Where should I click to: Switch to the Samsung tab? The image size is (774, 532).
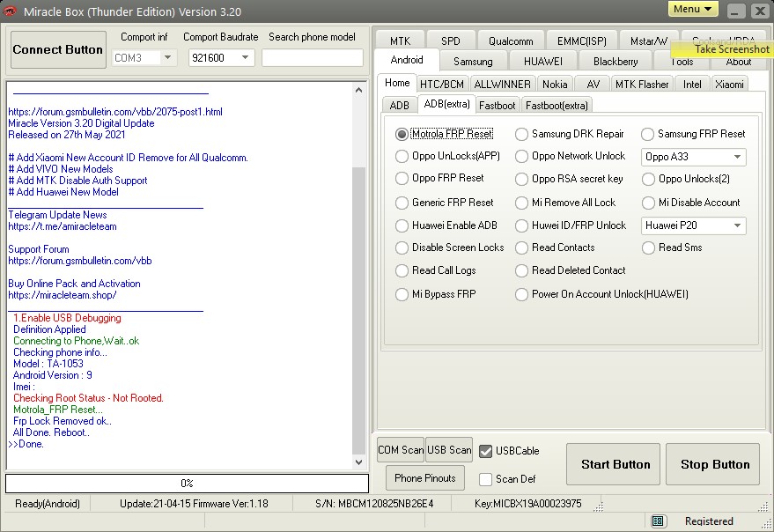473,62
